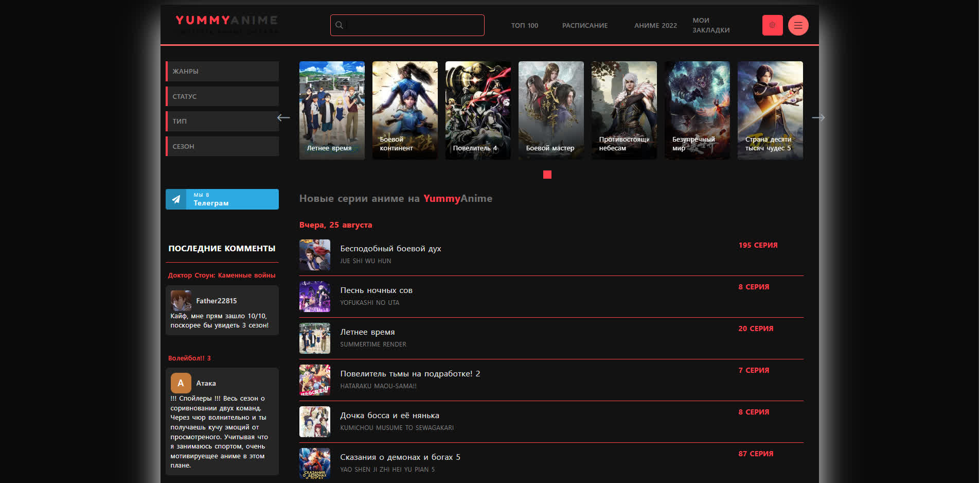The image size is (980, 483).
Task: Open the РАСПИСАНИЕ section
Action: (x=584, y=25)
